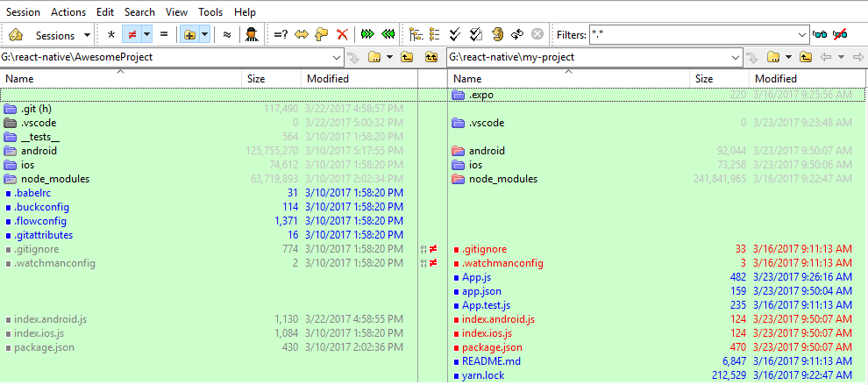The image size is (868, 385).
Task: Select yarn.lock in right pane
Action: 482,376
